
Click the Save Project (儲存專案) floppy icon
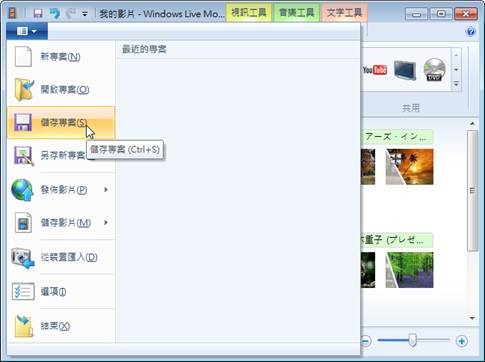tap(23, 122)
